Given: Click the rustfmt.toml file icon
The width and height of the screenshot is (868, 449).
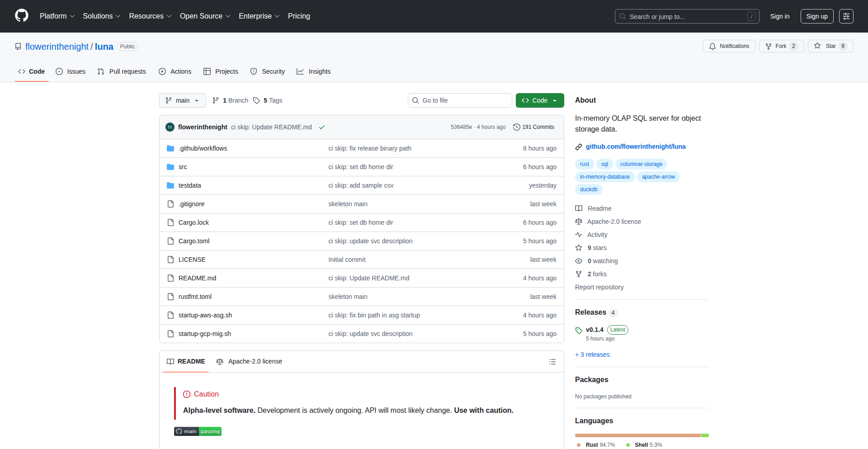Looking at the screenshot, I should pyautogui.click(x=170, y=297).
